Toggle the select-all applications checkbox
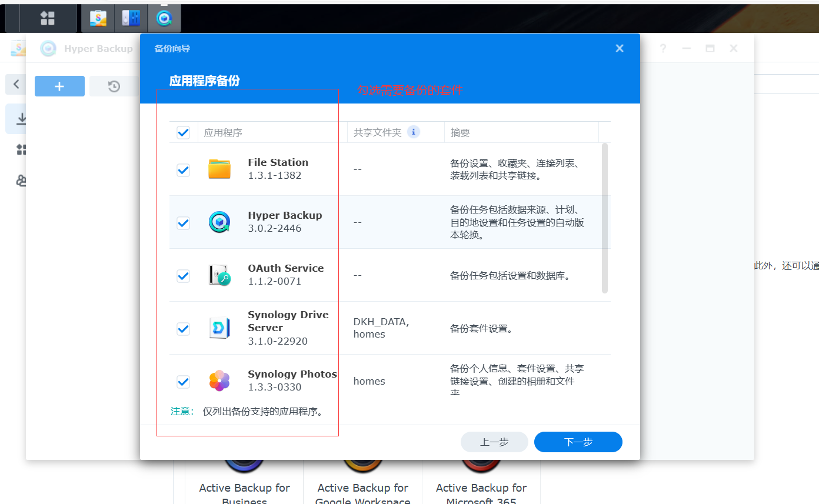The image size is (819, 504). click(x=184, y=132)
